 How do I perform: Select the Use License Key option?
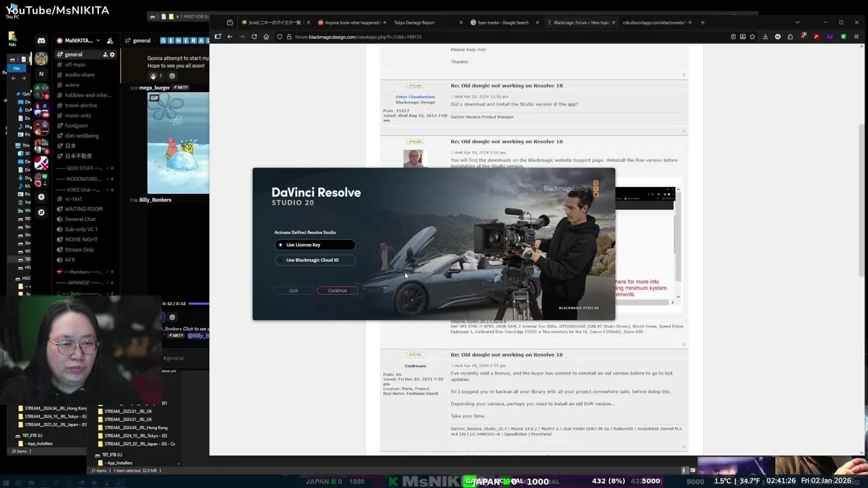coord(315,245)
